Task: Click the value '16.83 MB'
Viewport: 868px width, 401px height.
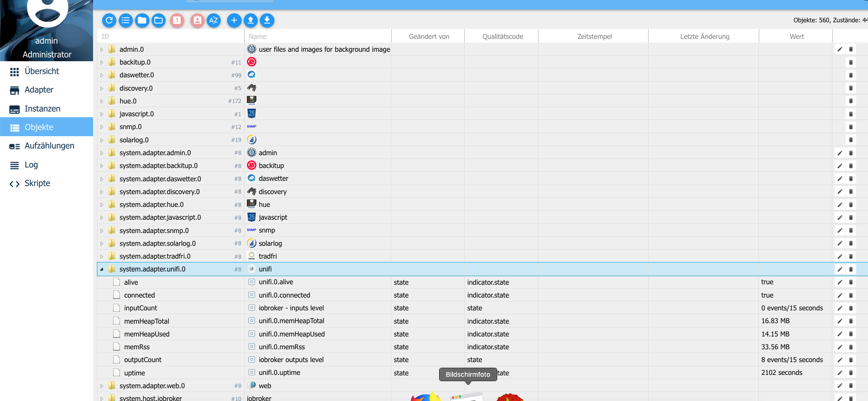Action: (775, 321)
